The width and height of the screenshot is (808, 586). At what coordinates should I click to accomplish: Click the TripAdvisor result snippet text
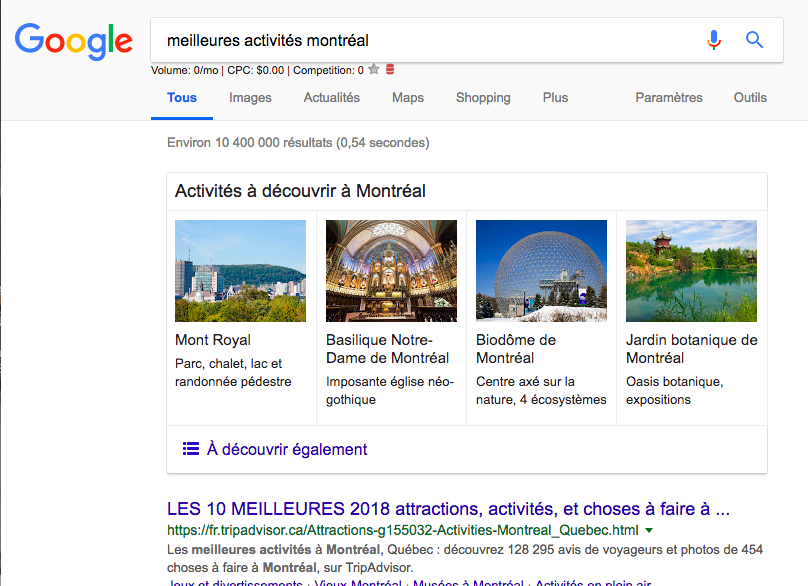click(x=465, y=559)
